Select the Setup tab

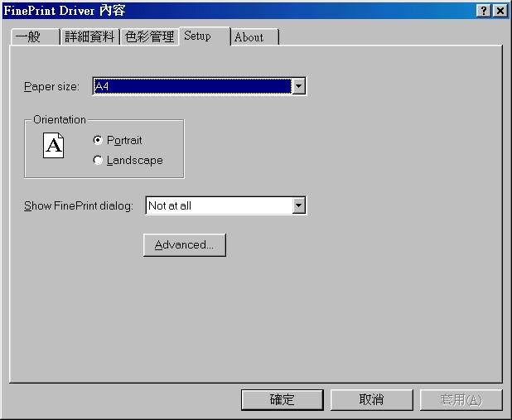205,36
